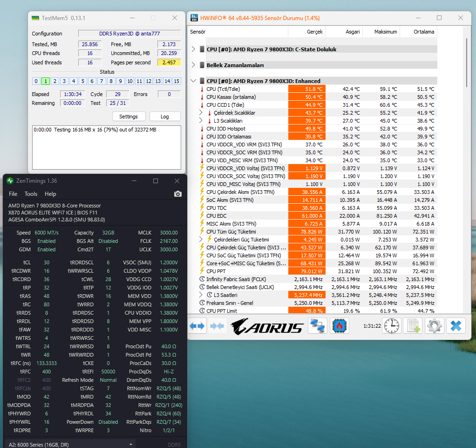Click the ZenTimings screenshot camera icon

pos(177,194)
